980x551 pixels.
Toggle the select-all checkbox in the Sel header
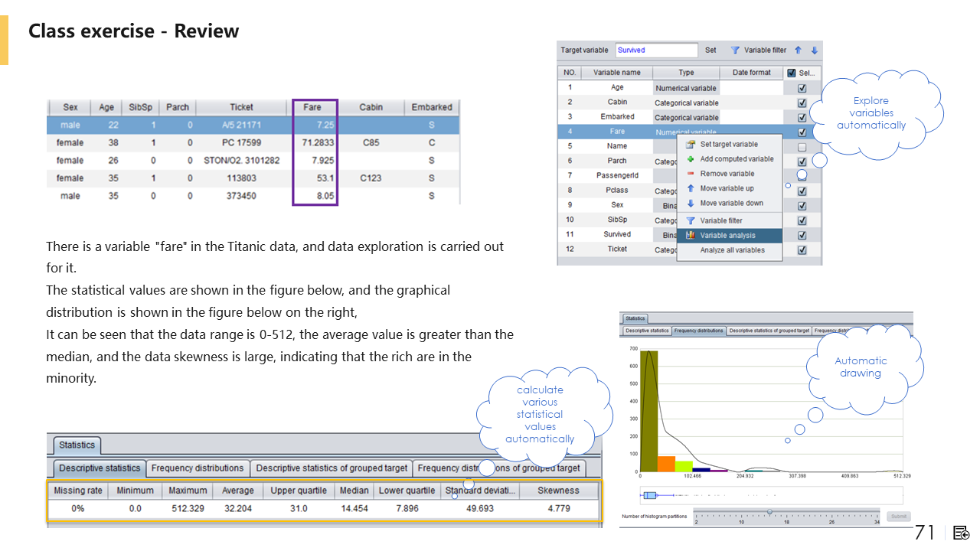(792, 73)
